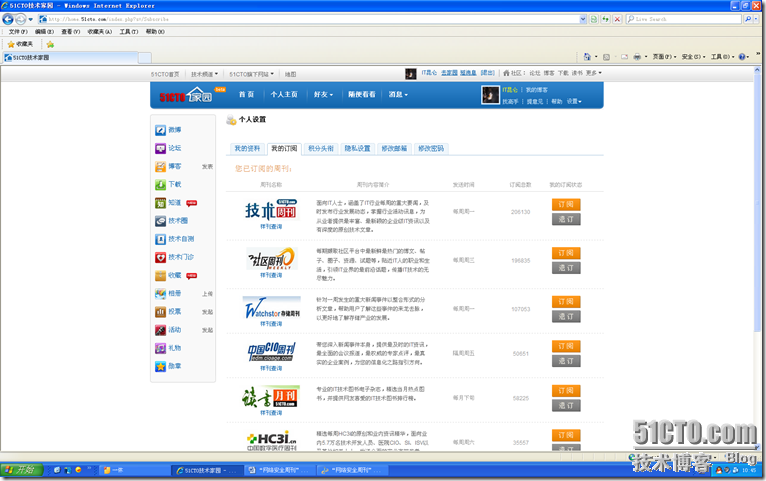Open the 51CTO技术家园 browser tab
The image size is (766, 481).
tap(70, 58)
